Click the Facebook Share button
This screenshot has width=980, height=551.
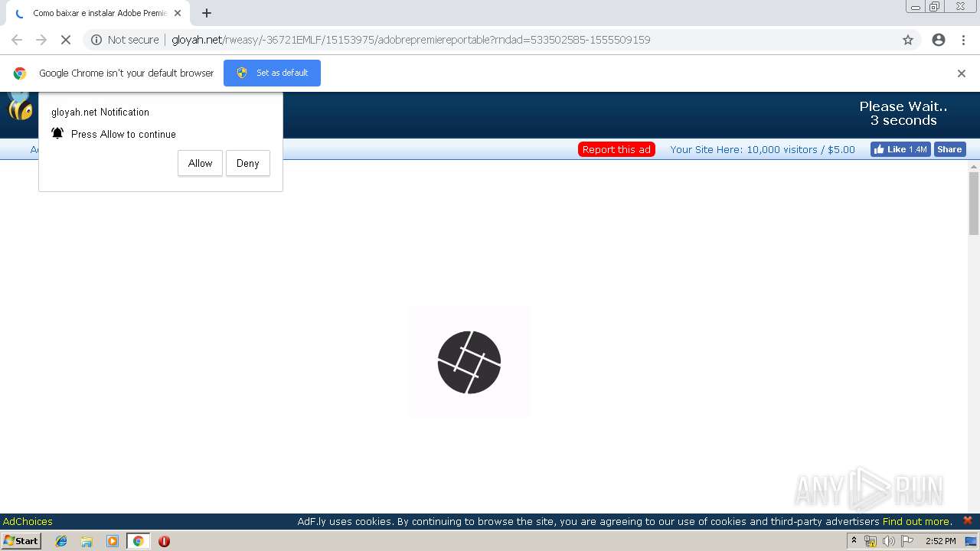(949, 149)
